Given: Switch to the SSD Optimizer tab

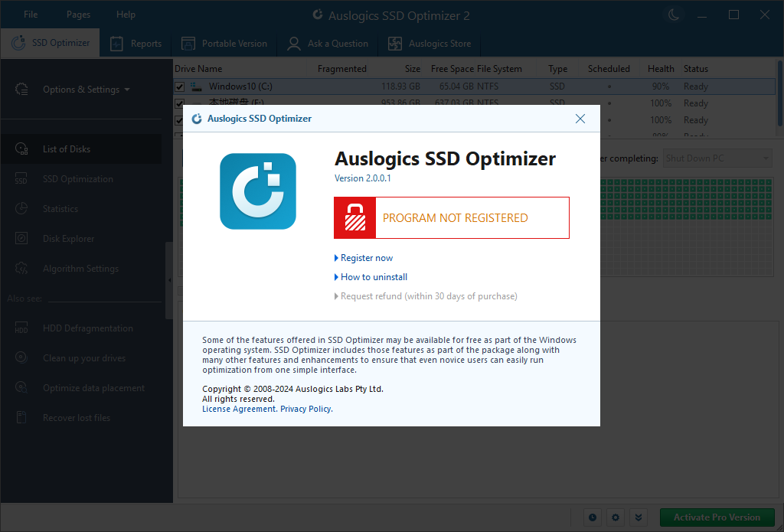Looking at the screenshot, I should 51,43.
